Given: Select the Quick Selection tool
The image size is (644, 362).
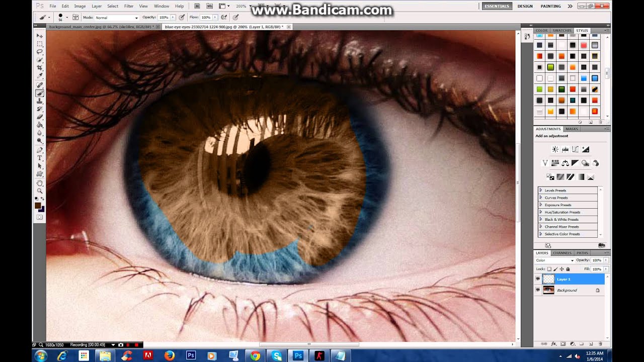Looking at the screenshot, I should (x=40, y=60).
